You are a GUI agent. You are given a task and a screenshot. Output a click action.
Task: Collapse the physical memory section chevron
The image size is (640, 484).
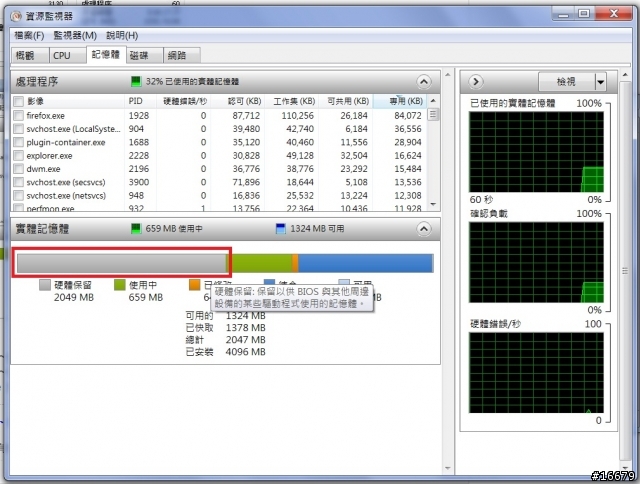(x=424, y=229)
